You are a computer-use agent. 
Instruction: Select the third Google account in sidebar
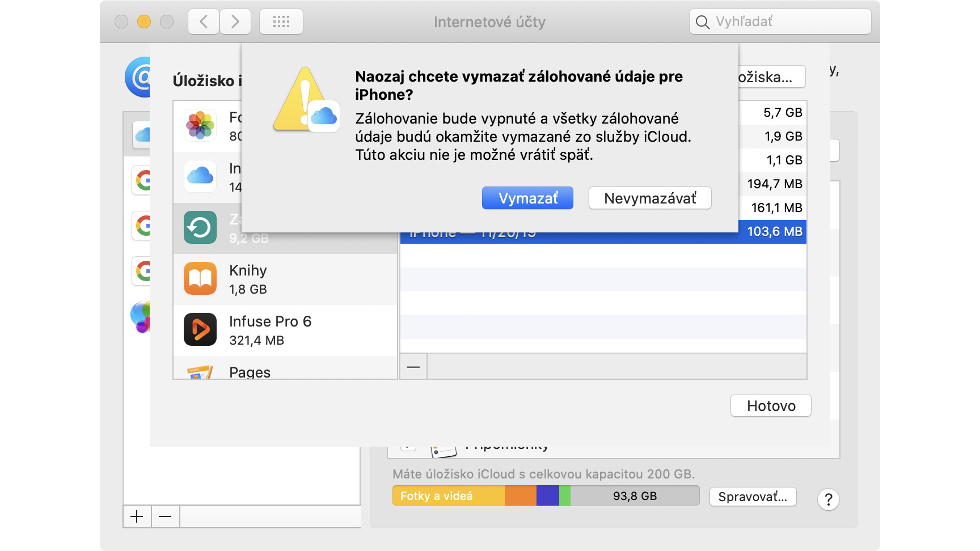pyautogui.click(x=142, y=271)
